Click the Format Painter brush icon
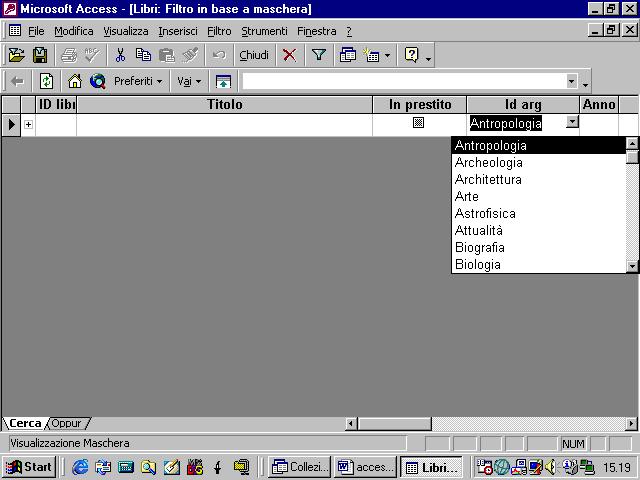640x480 pixels. pyautogui.click(x=190, y=55)
